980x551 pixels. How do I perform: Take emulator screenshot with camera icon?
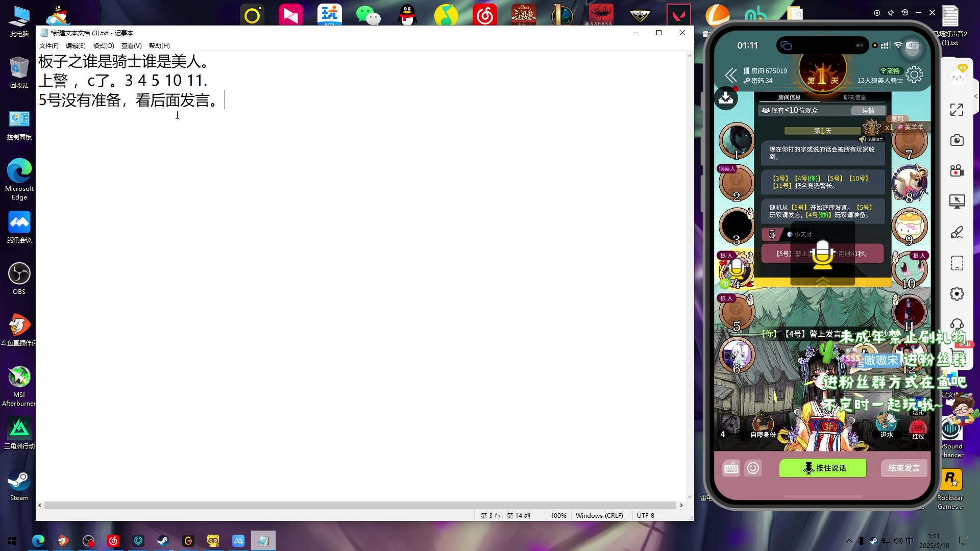957,140
